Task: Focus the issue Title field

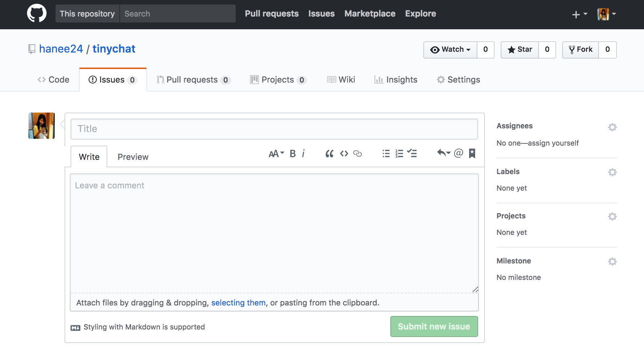Action: click(274, 129)
